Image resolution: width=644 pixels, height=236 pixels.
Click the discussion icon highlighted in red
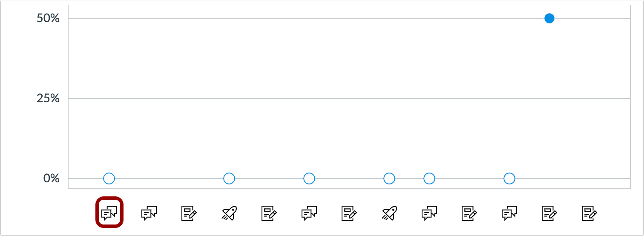pyautogui.click(x=109, y=212)
